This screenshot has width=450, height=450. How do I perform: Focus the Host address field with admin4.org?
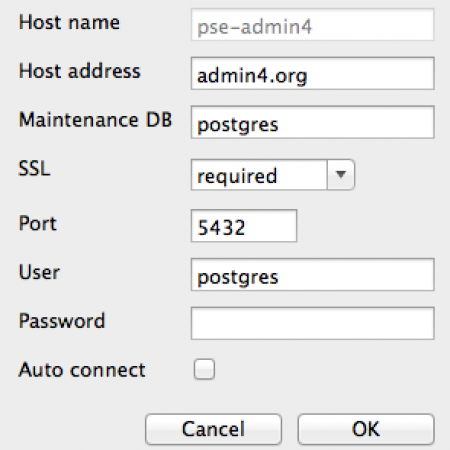pos(312,74)
